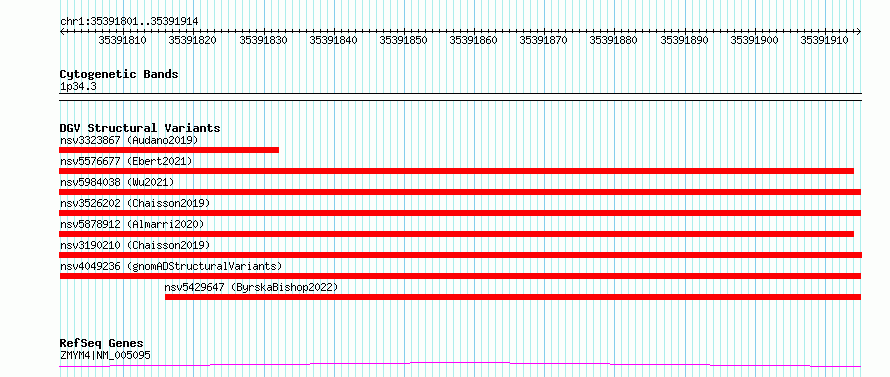Click ruler position 35391820
The width and height of the screenshot is (890, 377).
[x=193, y=40]
